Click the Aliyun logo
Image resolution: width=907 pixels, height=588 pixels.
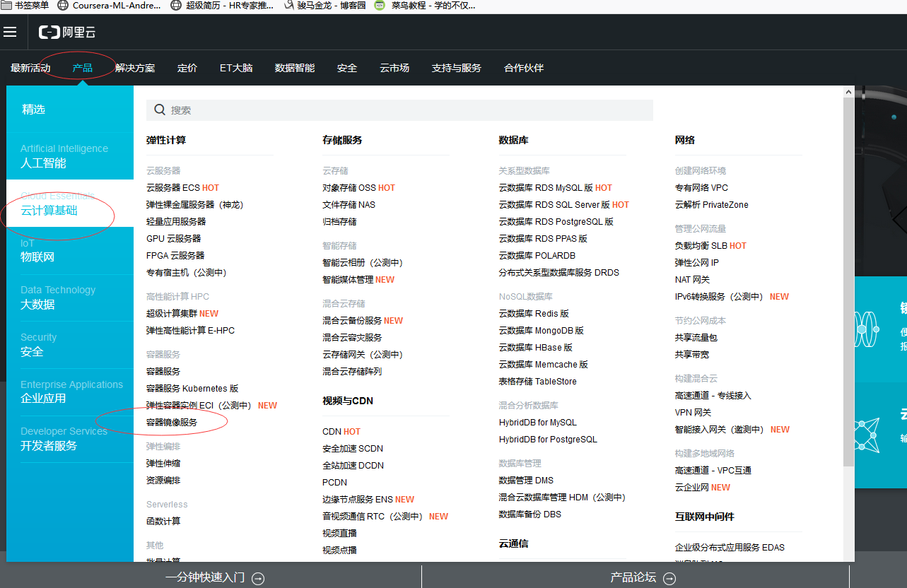(x=67, y=32)
